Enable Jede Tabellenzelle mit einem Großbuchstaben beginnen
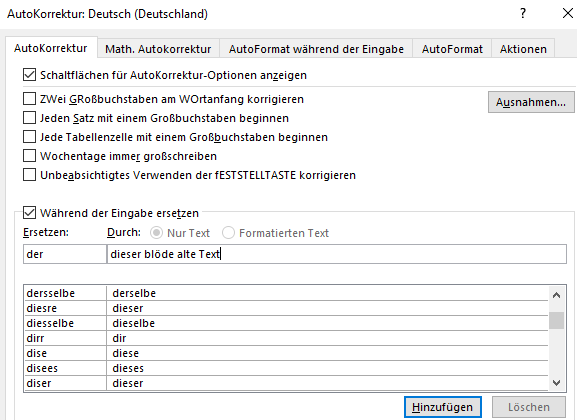This screenshot has height=420, width=577. 29,137
